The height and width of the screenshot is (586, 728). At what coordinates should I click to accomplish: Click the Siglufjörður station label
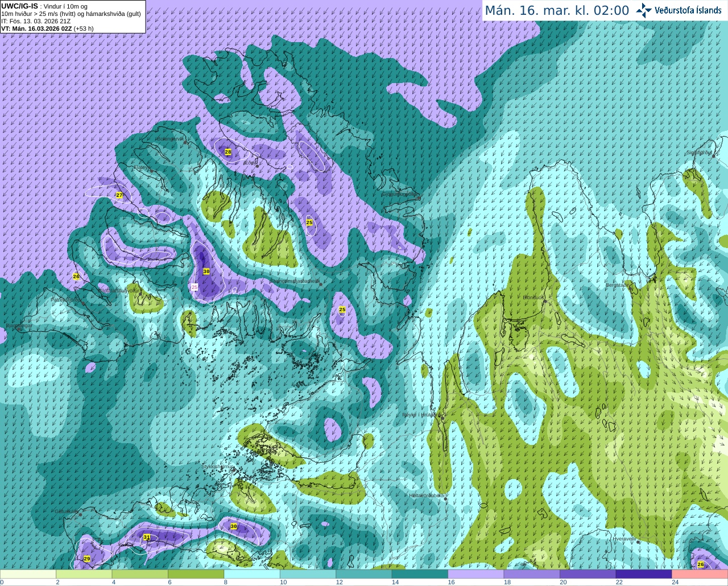point(699,152)
